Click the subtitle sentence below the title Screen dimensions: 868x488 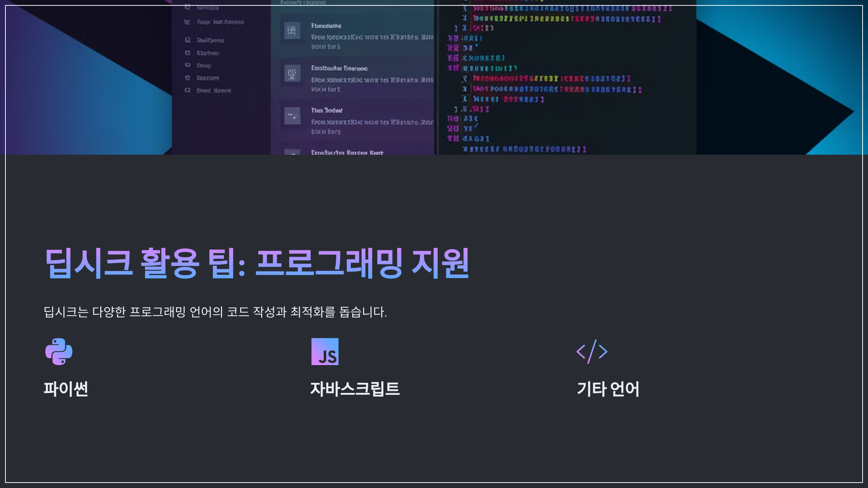coord(215,312)
